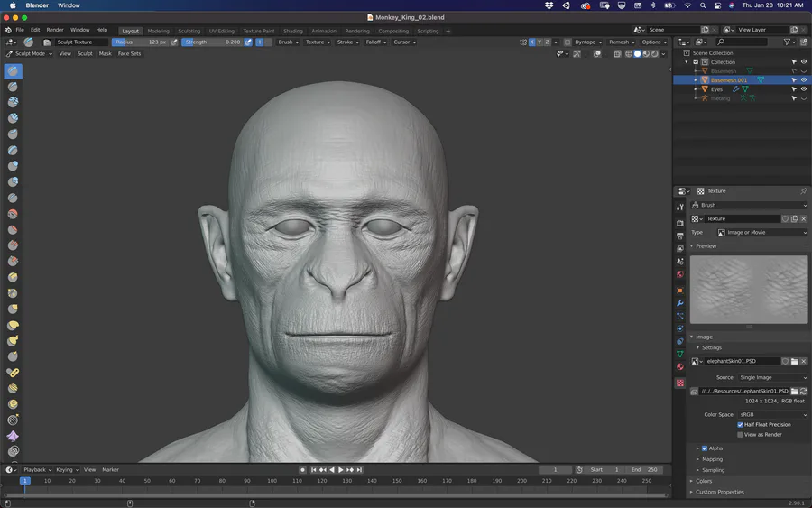
Task: Hide the Eyes object in outliner
Action: click(804, 89)
